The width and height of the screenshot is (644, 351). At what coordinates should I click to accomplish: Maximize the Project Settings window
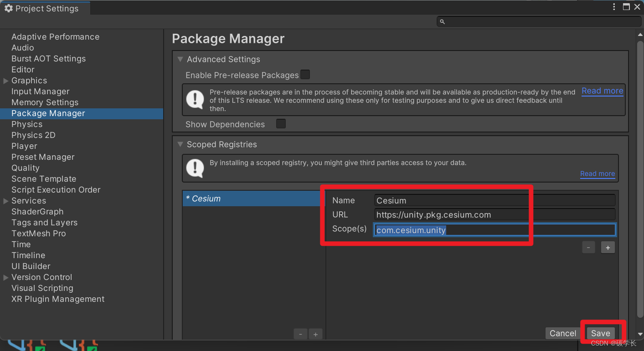pos(626,7)
